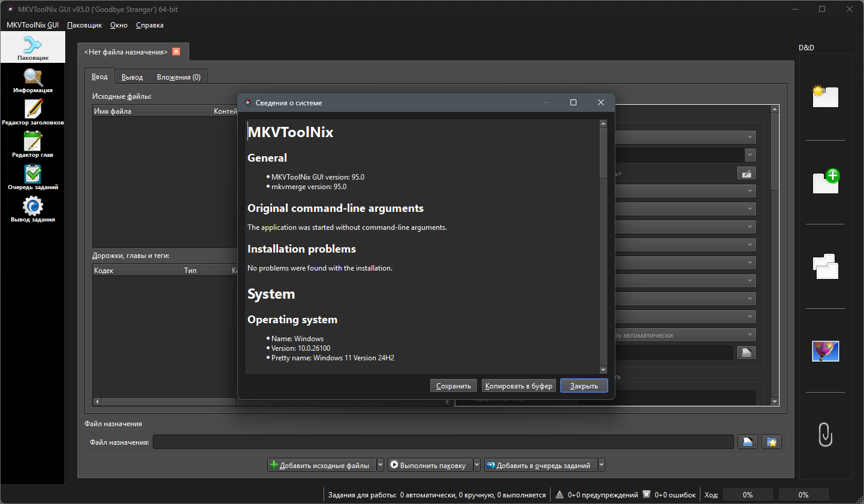Click Копировать в буфер button
This screenshot has width=864, height=504.
[519, 386]
